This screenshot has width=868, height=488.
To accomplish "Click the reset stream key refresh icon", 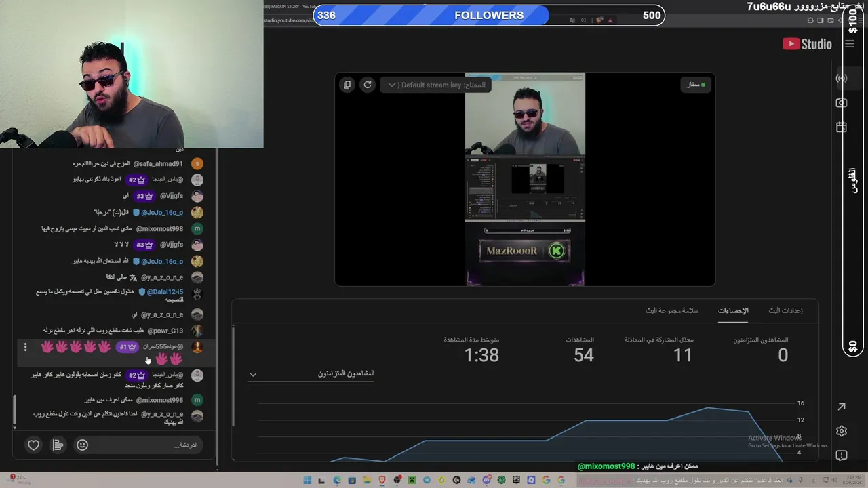I will click(x=368, y=85).
